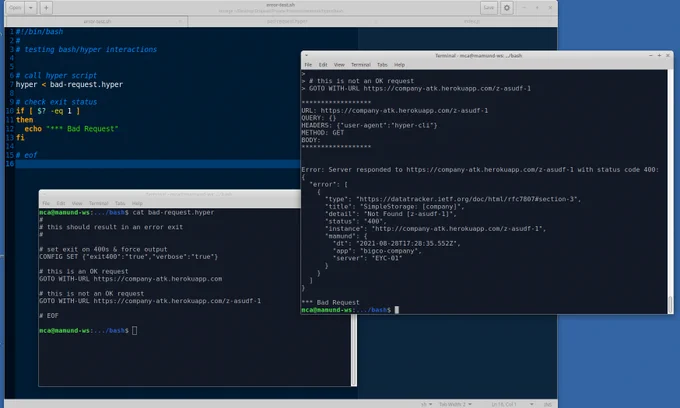
Task: Click the 'QUERY: {}' line
Action: (319, 118)
